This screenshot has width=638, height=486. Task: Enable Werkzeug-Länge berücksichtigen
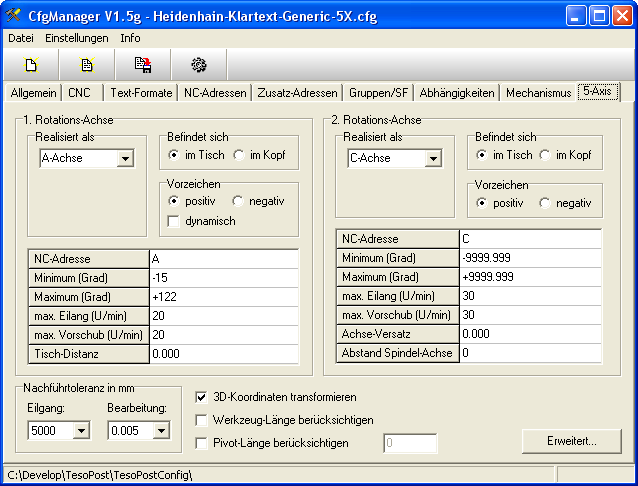pyautogui.click(x=202, y=420)
